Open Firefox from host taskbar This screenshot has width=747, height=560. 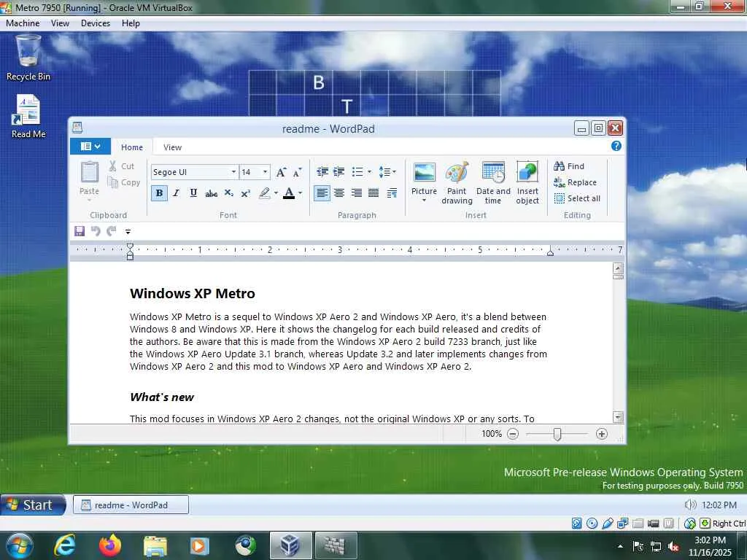[110, 545]
